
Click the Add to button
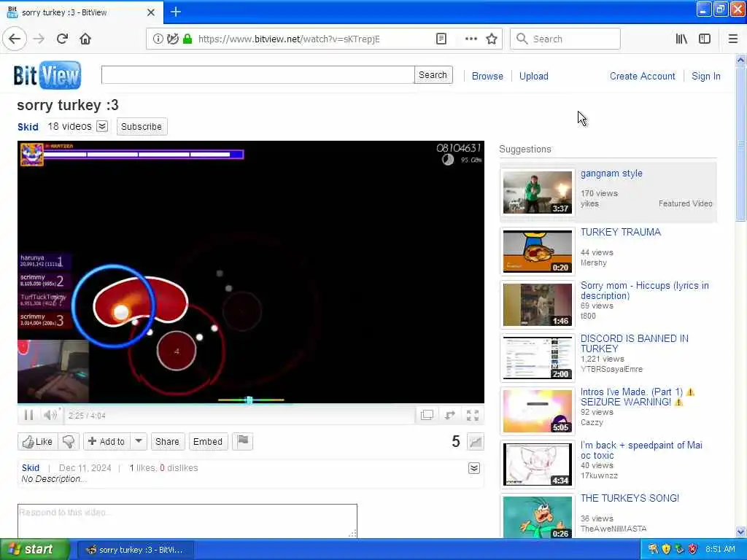[107, 441]
